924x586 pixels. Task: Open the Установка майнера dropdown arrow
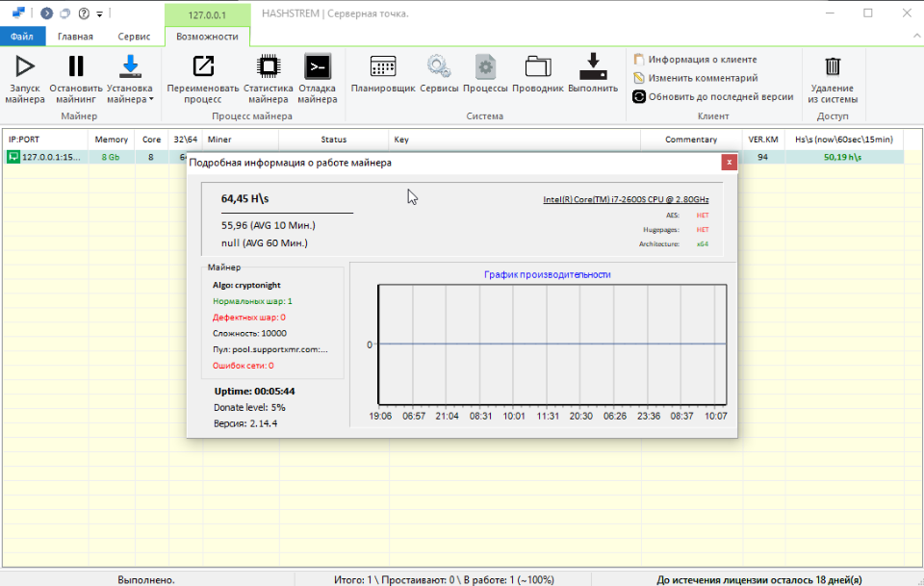tap(151, 99)
